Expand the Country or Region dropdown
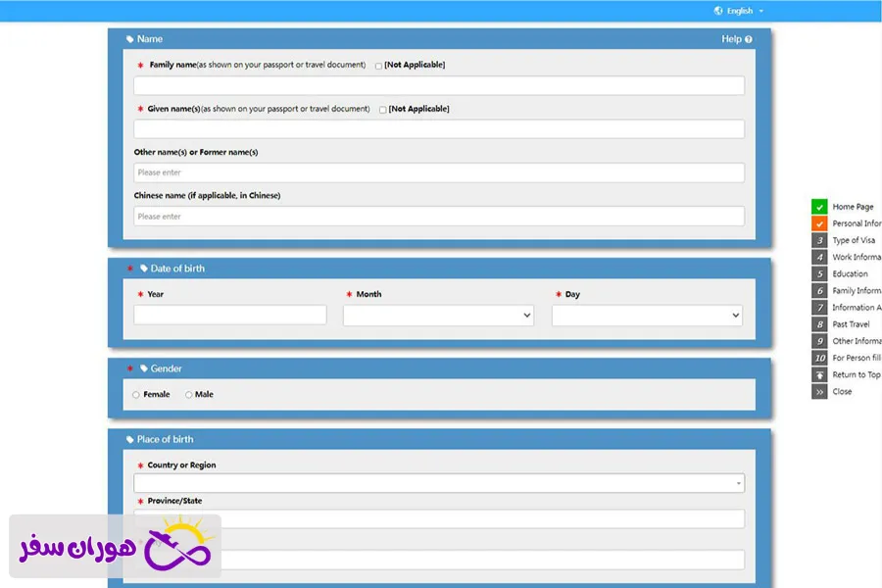 [438, 483]
